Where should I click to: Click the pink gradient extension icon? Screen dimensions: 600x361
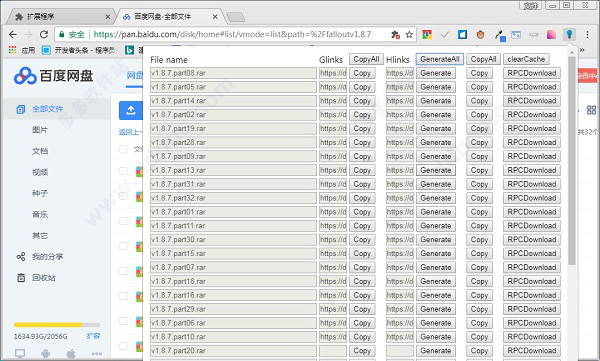pos(551,35)
